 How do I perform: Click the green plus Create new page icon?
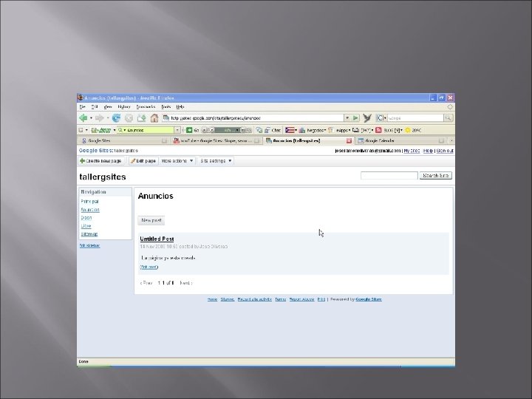82,160
